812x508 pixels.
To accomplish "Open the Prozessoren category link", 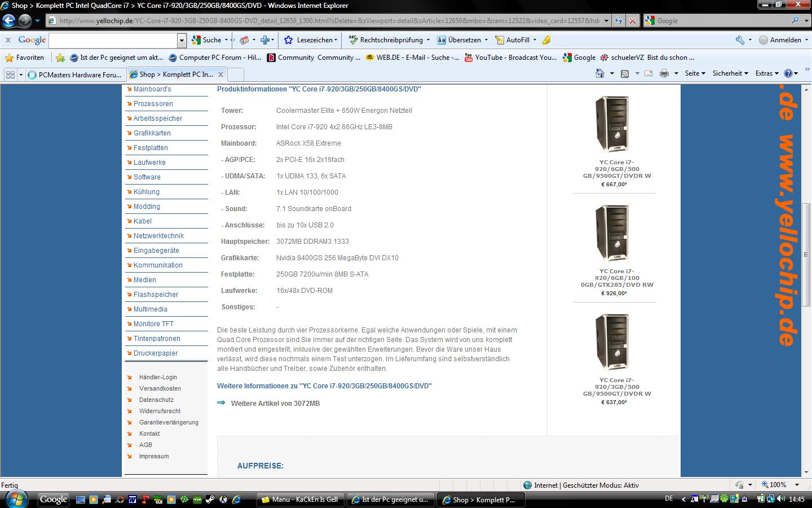I will click(153, 104).
